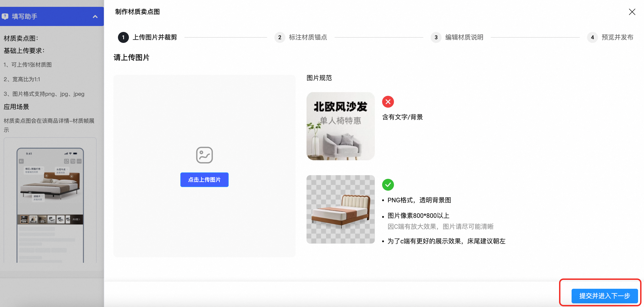Click the 提交并进入下一步 button
Viewport: 644px width, 307px height.
(x=605, y=296)
